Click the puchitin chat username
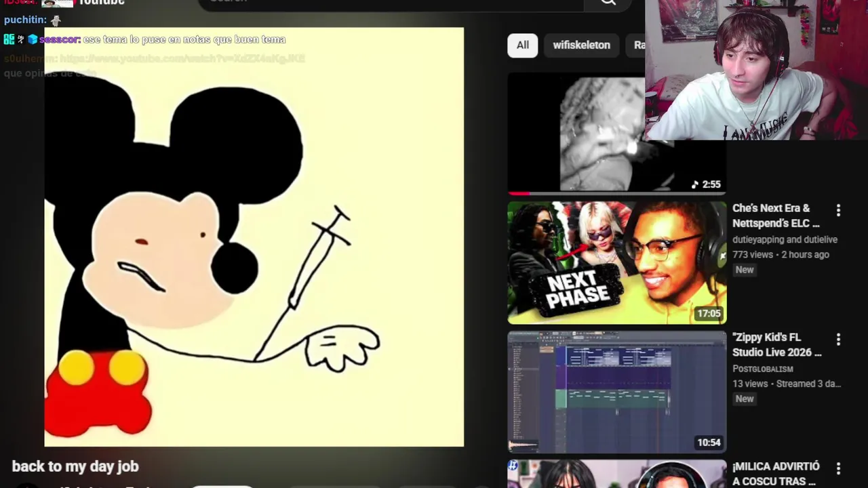Viewport: 868px width, 488px height. tap(25, 20)
